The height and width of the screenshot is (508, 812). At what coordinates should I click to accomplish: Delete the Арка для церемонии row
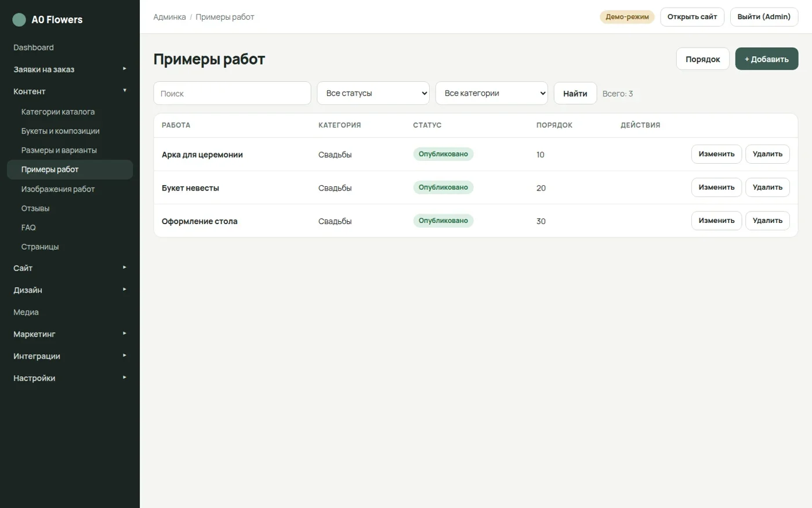click(767, 154)
